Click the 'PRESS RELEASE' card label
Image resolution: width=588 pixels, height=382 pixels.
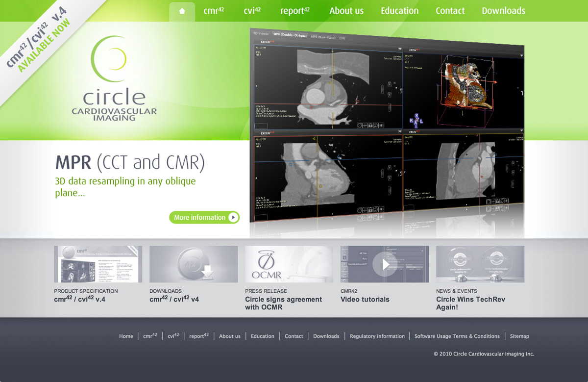coord(266,291)
